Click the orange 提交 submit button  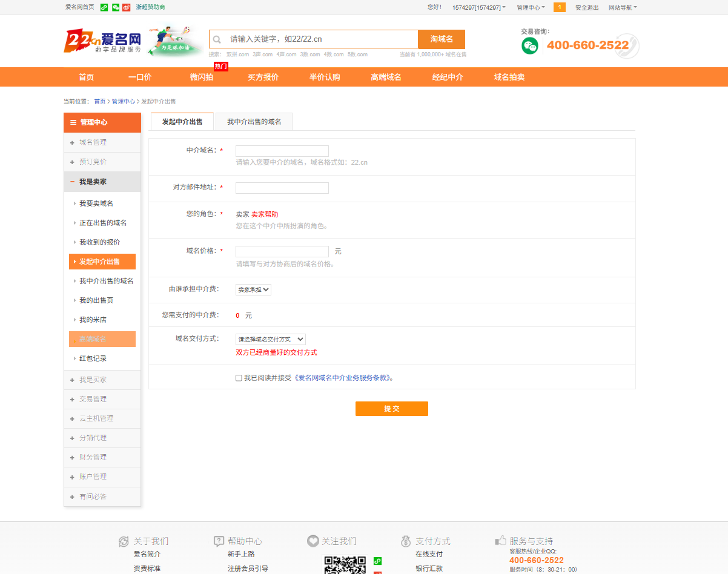392,409
